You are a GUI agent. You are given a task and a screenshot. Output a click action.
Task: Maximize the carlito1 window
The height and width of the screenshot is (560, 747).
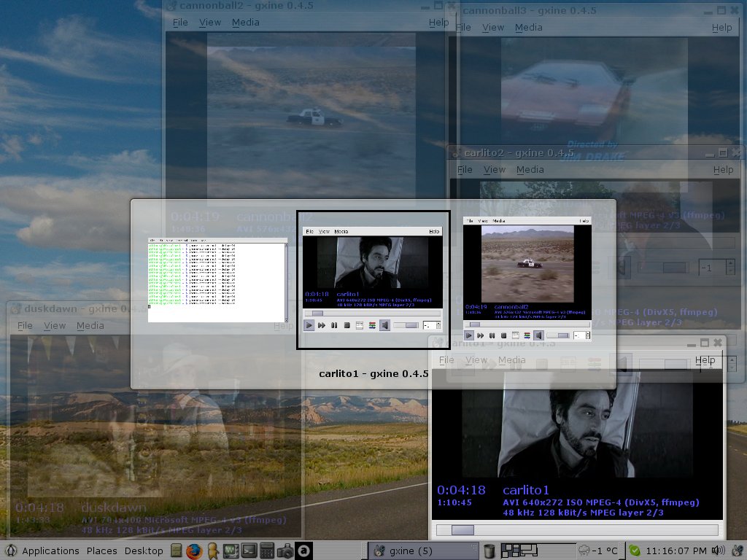(x=705, y=343)
